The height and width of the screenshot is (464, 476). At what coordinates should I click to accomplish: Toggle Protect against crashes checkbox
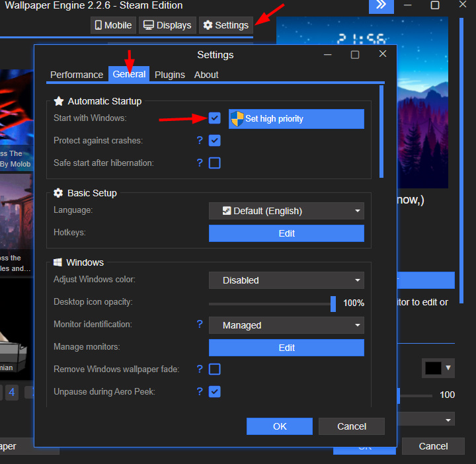click(214, 141)
